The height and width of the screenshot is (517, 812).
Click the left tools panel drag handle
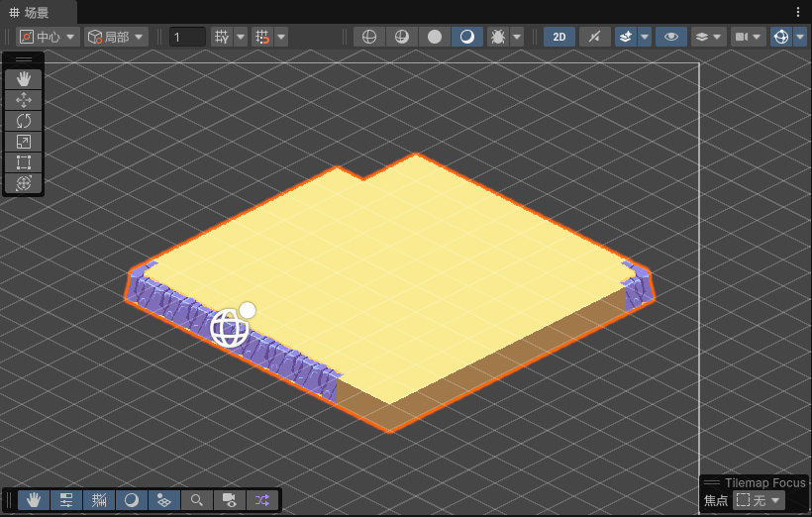tap(24, 59)
